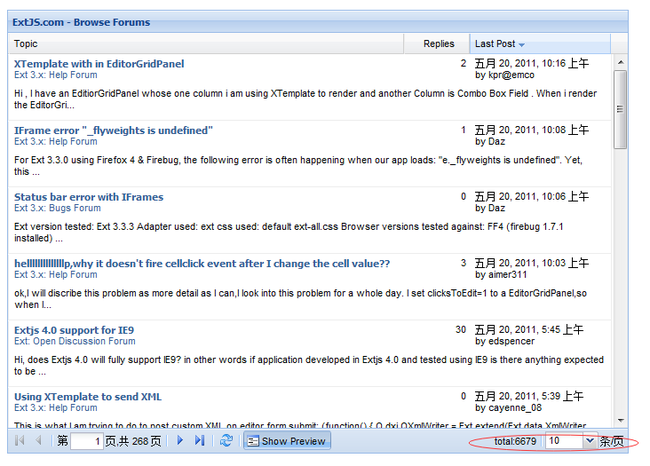The height and width of the screenshot is (466, 650).
Task: Sort by the Last Post column header
Action: point(540,44)
